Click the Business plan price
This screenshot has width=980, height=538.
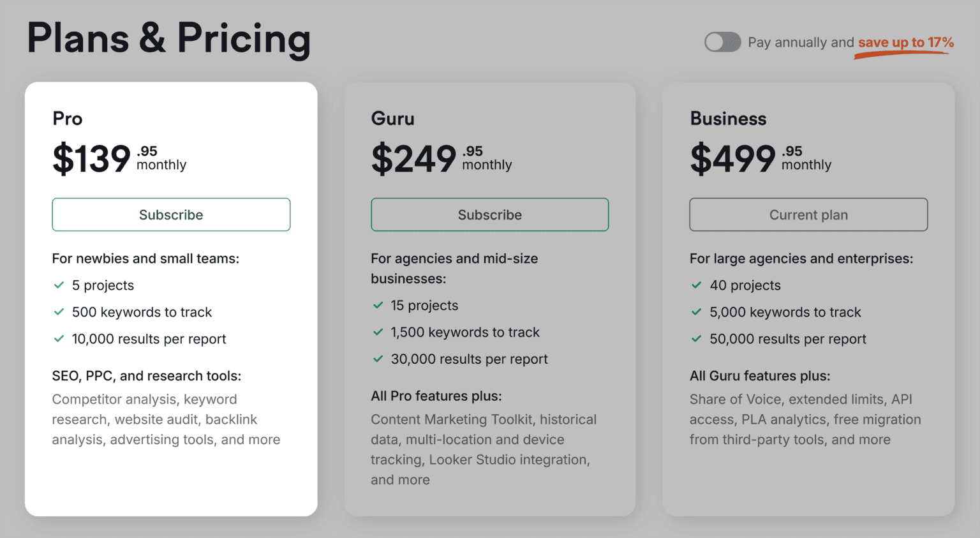tap(734, 158)
